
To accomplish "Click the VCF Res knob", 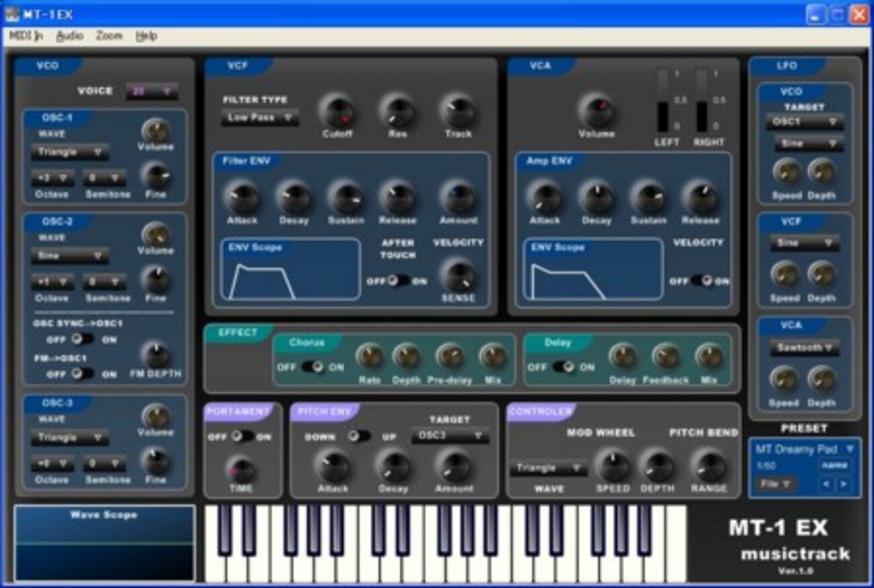I will click(398, 110).
